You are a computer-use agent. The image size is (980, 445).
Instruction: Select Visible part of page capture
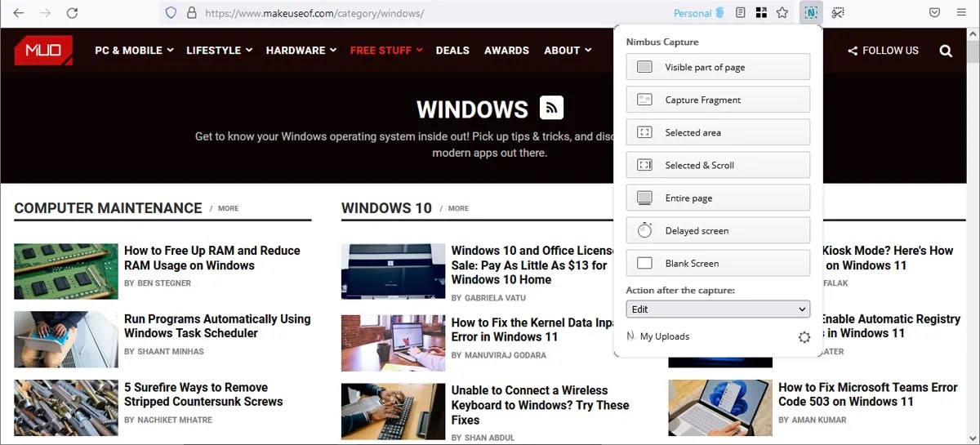[x=718, y=67]
